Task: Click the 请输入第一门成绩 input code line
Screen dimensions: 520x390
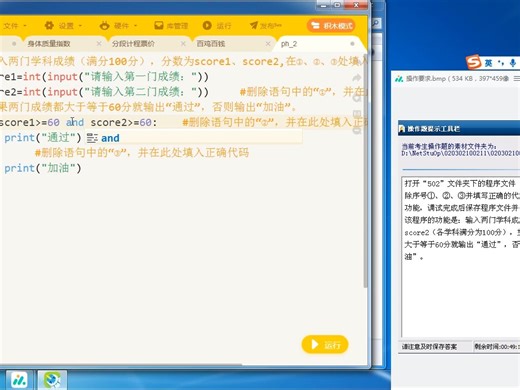Action: click(104, 77)
